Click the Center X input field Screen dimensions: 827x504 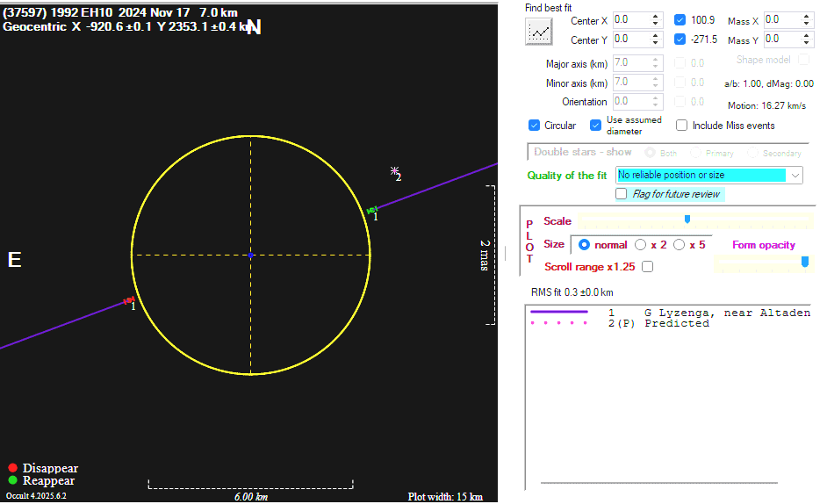pos(631,20)
